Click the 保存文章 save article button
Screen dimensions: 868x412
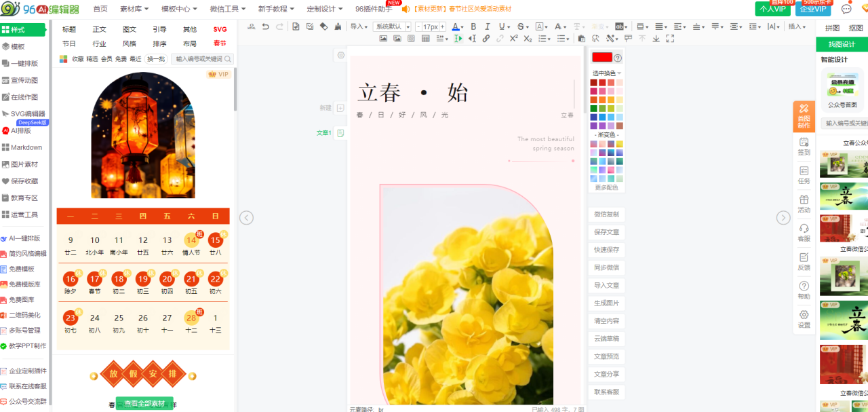[606, 232]
